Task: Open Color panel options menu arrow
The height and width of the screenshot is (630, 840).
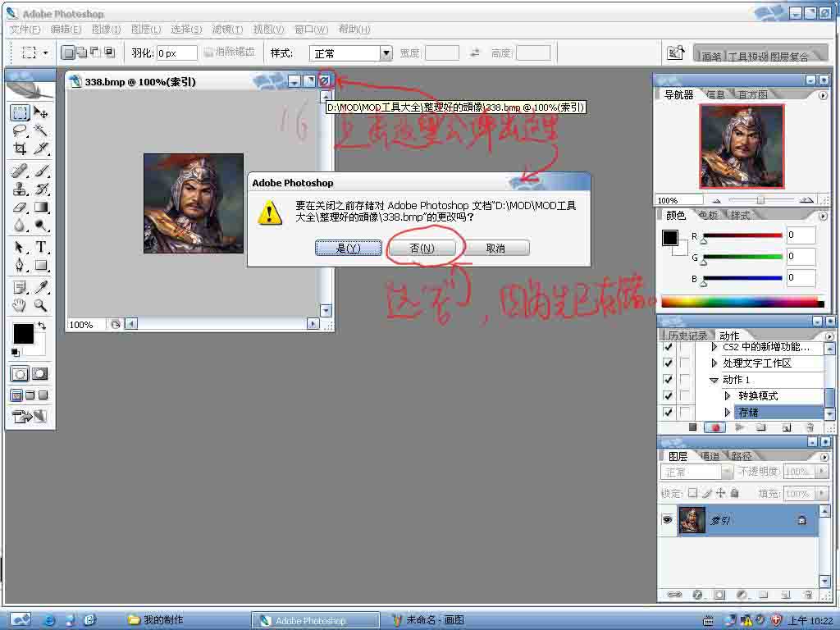Action: (x=823, y=216)
